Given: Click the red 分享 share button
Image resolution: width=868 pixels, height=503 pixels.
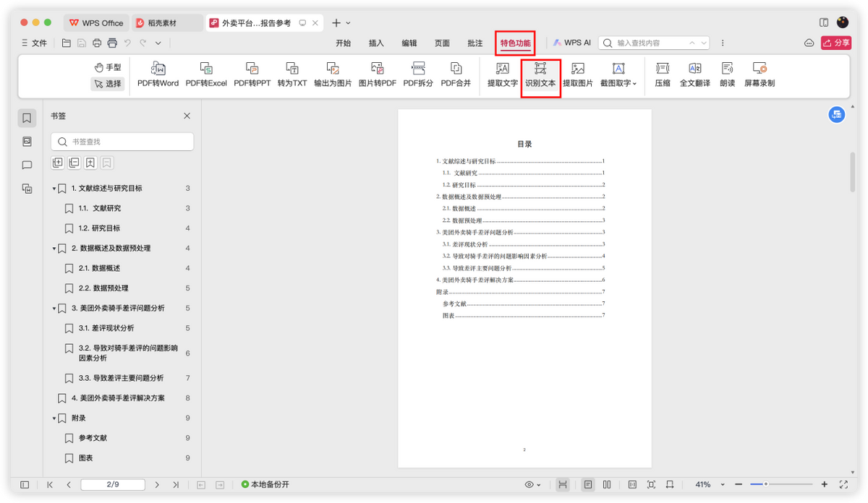Looking at the screenshot, I should click(835, 43).
